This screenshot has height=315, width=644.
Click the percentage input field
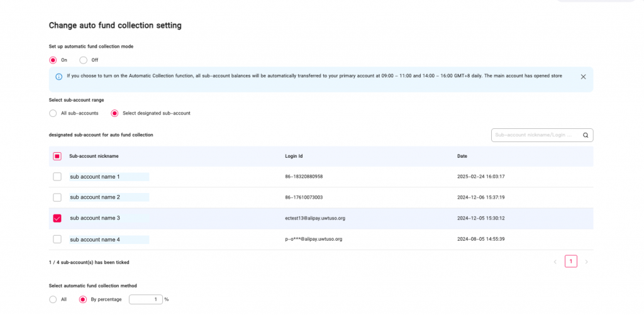(x=146, y=299)
